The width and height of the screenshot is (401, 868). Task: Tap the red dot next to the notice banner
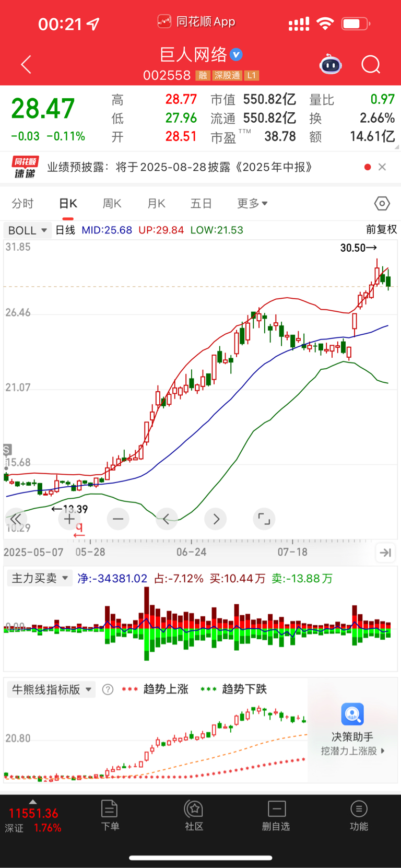(x=368, y=167)
